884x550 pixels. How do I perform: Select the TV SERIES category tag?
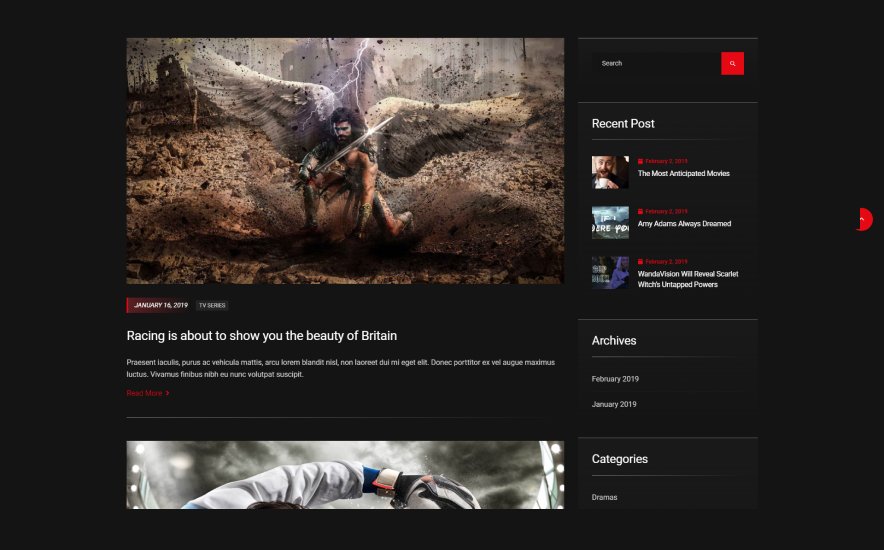pyautogui.click(x=212, y=305)
